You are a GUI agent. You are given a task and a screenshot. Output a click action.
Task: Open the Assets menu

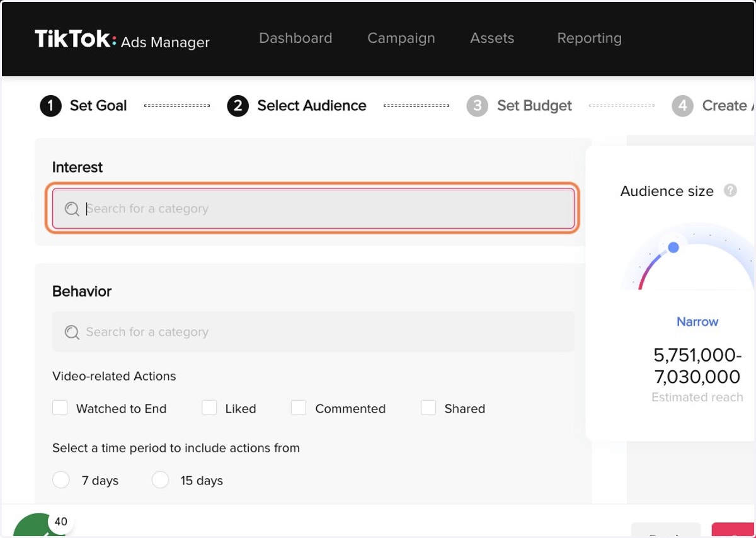[x=492, y=38]
